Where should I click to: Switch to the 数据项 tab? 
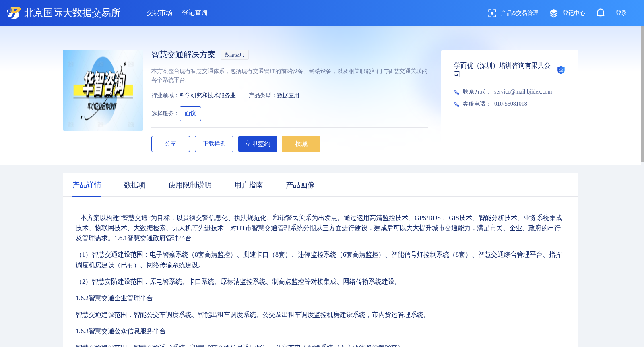pyautogui.click(x=135, y=185)
